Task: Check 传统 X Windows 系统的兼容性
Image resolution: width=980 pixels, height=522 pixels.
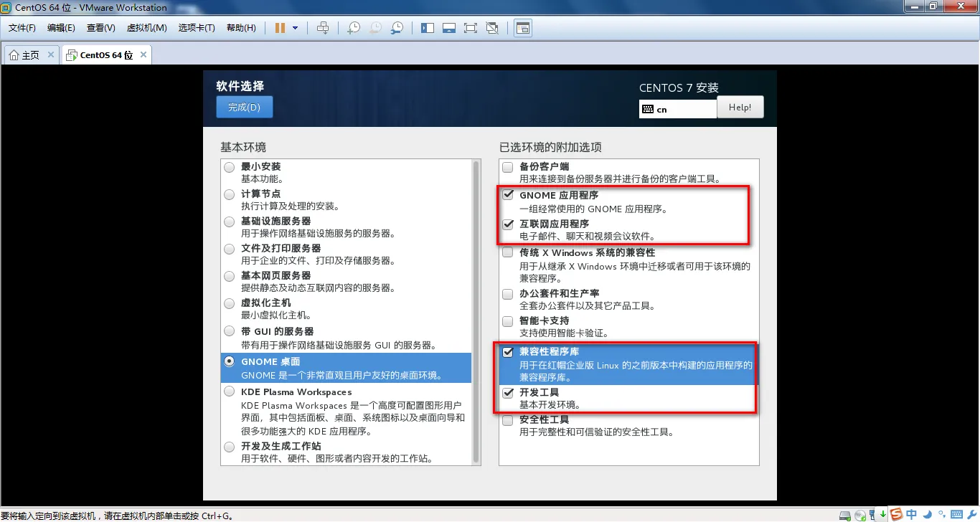Action: point(508,252)
